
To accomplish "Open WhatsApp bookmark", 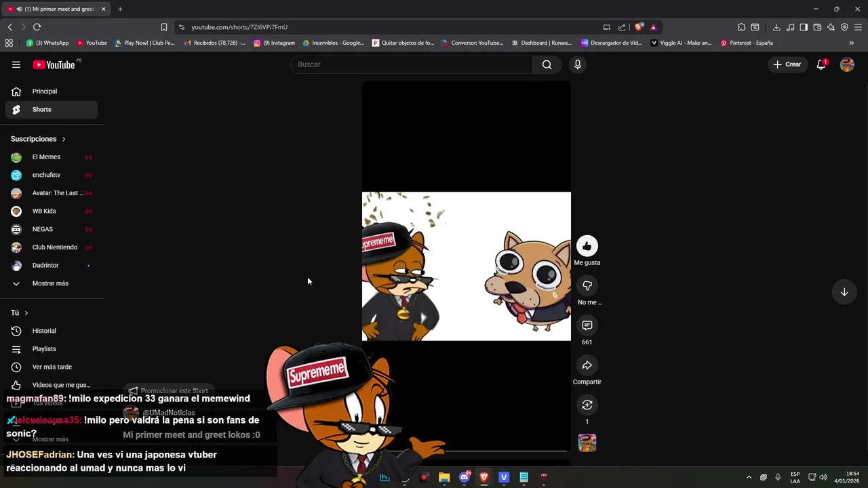I will 47,43.
